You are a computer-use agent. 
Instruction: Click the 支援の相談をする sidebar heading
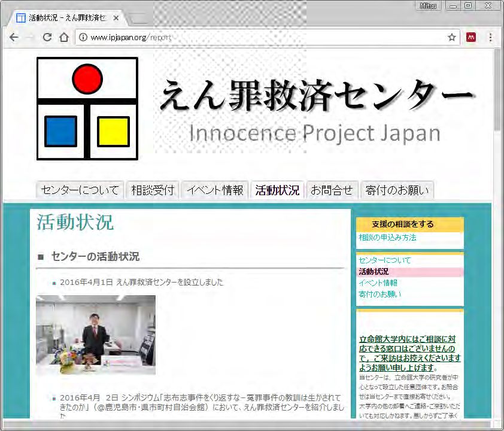[x=403, y=224]
